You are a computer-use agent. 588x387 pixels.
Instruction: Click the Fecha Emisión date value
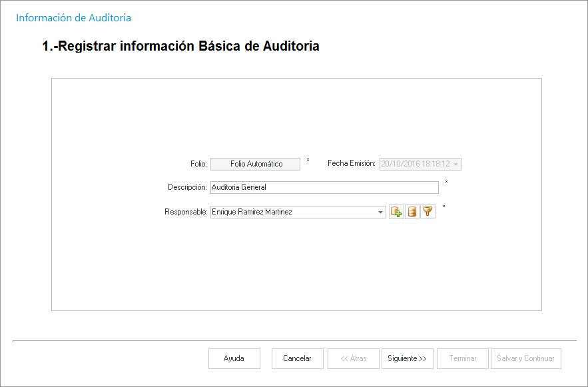[415, 164]
